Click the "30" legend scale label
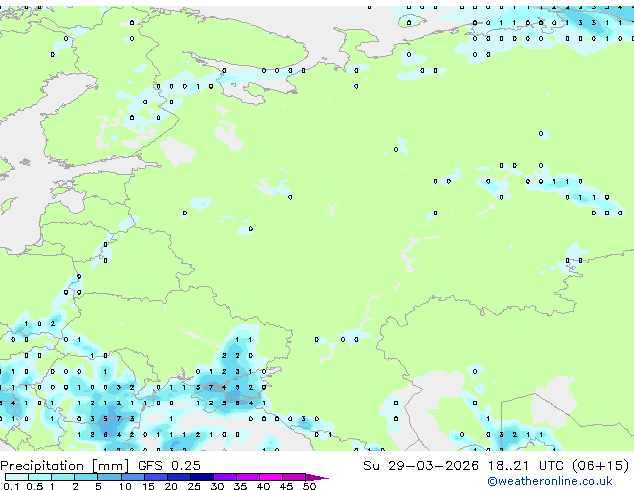 [217, 486]
